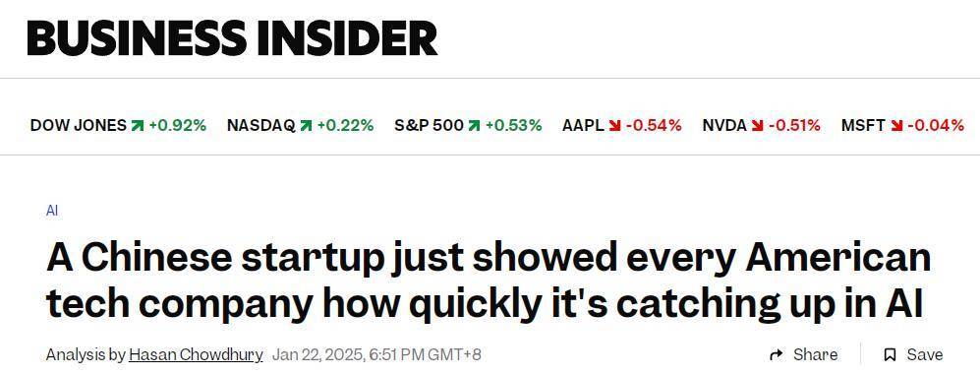Viewport: 980px width, 375px height.
Task: Open author Hasan Chowdhury's profile link
Action: coord(196,355)
